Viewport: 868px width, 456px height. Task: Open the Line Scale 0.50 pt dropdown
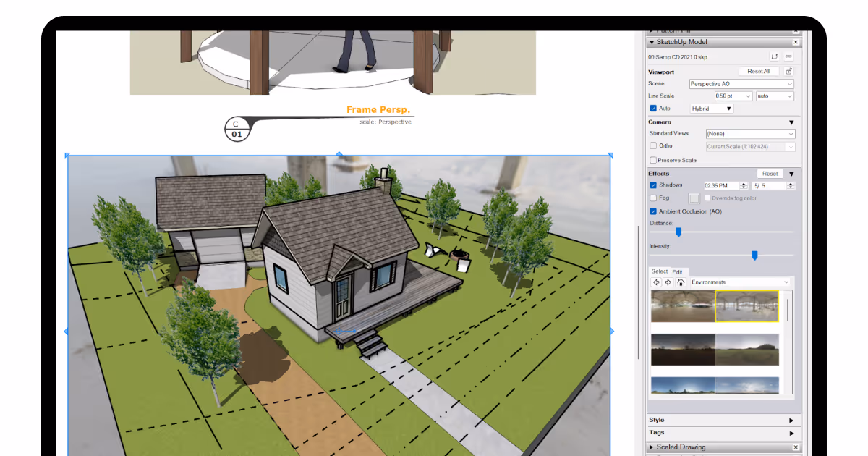(x=733, y=96)
